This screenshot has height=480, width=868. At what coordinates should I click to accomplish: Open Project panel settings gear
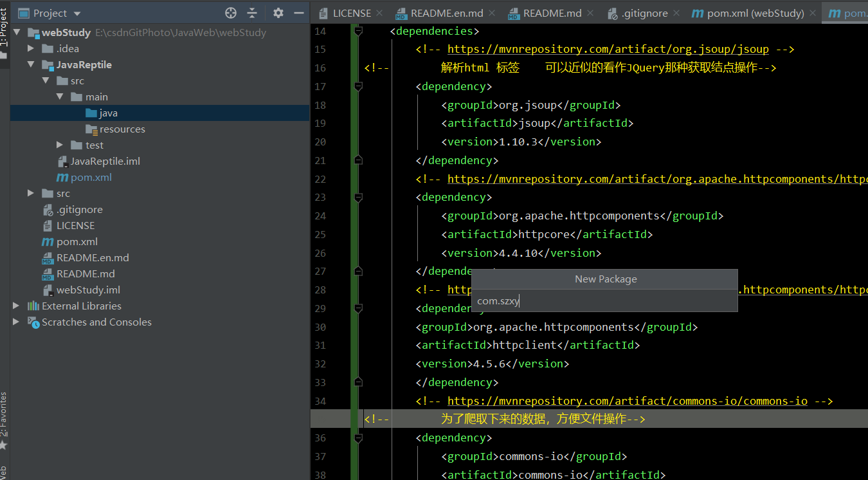[278, 13]
